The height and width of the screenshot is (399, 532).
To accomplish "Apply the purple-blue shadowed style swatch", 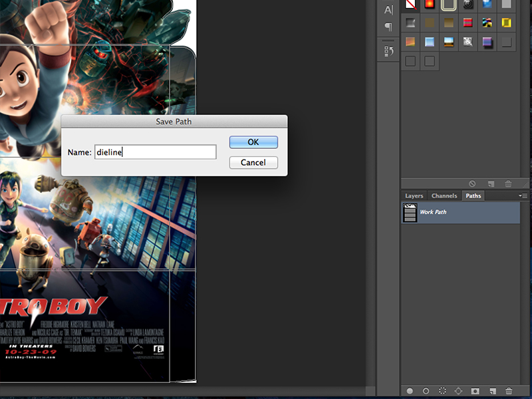I will 487,42.
